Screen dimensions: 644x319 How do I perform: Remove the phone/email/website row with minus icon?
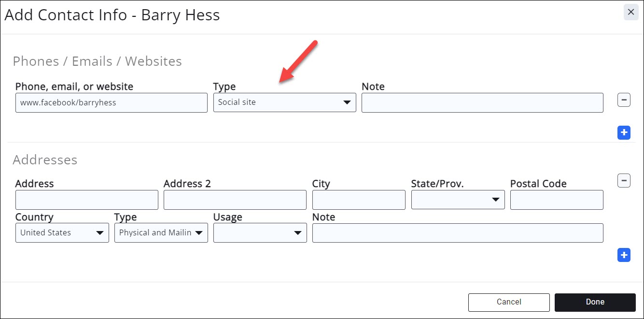pyautogui.click(x=624, y=100)
